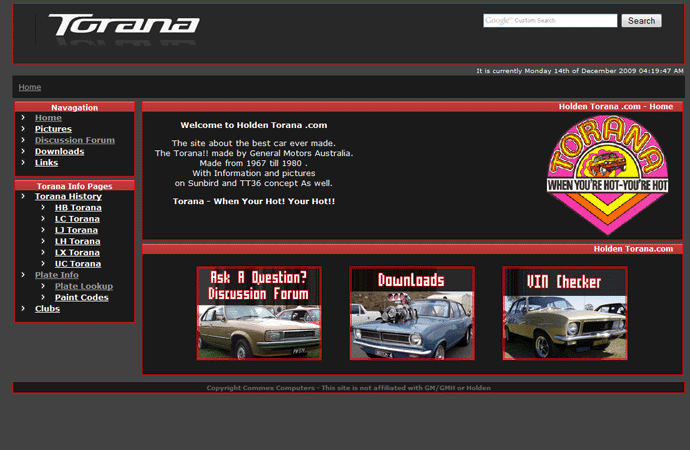Select the HB Torana info page
690x450 pixels.
78,208
